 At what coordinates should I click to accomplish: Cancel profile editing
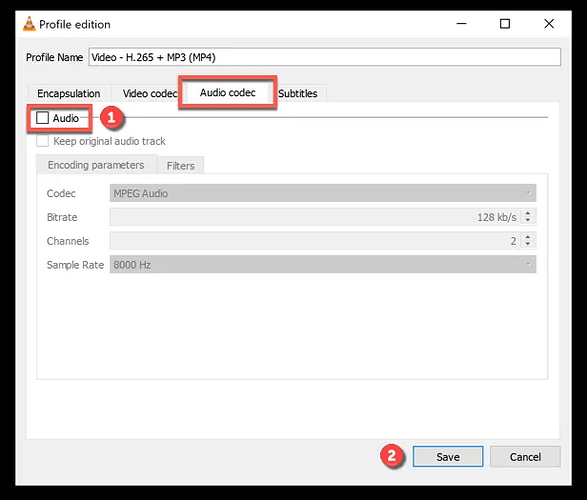coord(525,457)
